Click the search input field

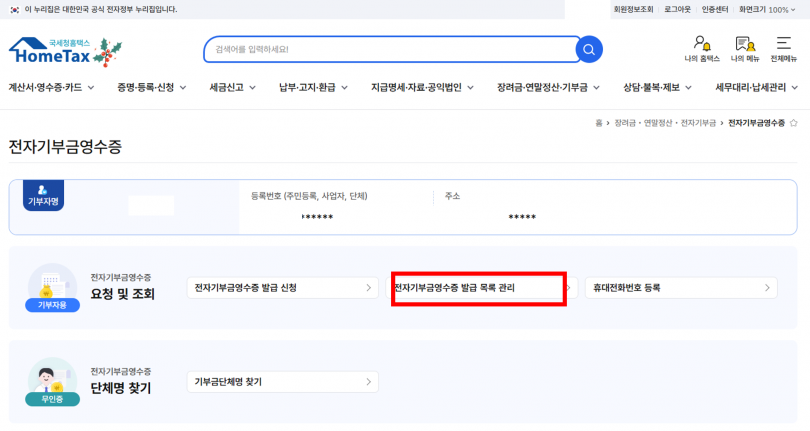390,49
